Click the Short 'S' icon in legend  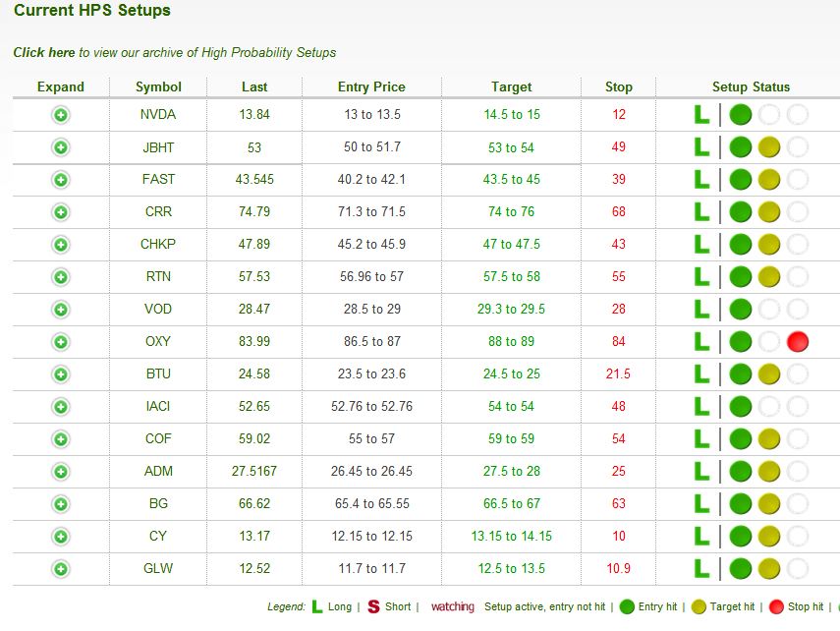pos(373,607)
